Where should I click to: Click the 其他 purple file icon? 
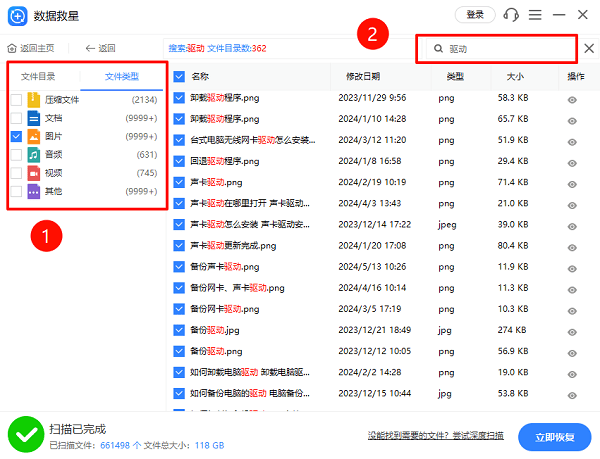[34, 191]
